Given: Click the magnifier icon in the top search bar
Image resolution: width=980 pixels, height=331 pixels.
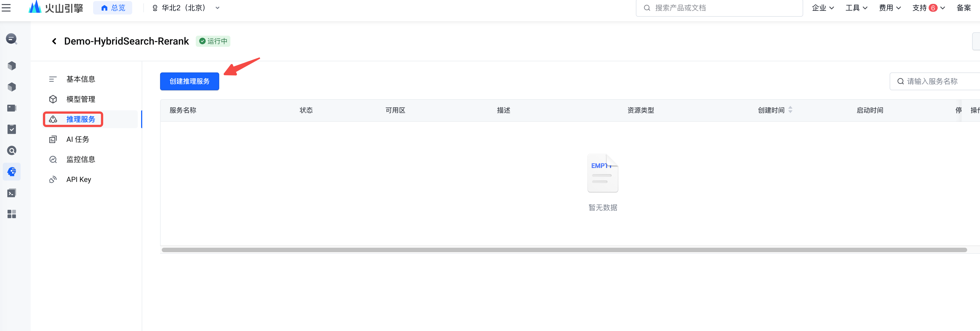Looking at the screenshot, I should 647,8.
